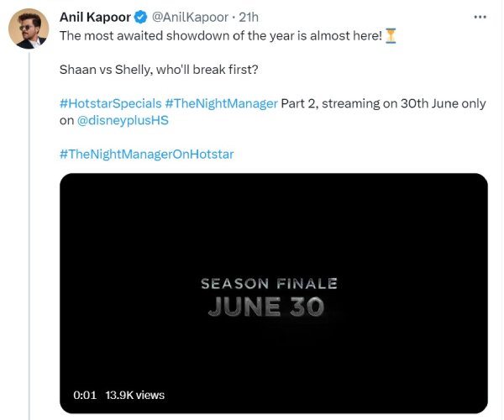Open the Anil Kapoor display name link

click(x=95, y=18)
